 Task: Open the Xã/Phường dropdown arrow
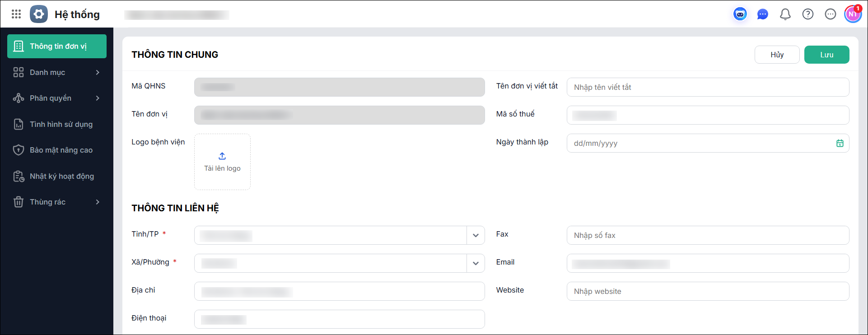pos(476,263)
